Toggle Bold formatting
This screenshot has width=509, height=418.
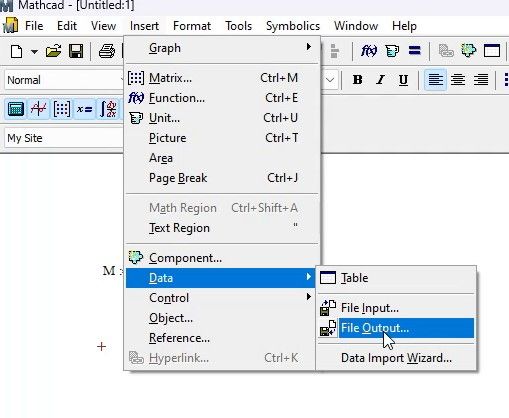[357, 80]
